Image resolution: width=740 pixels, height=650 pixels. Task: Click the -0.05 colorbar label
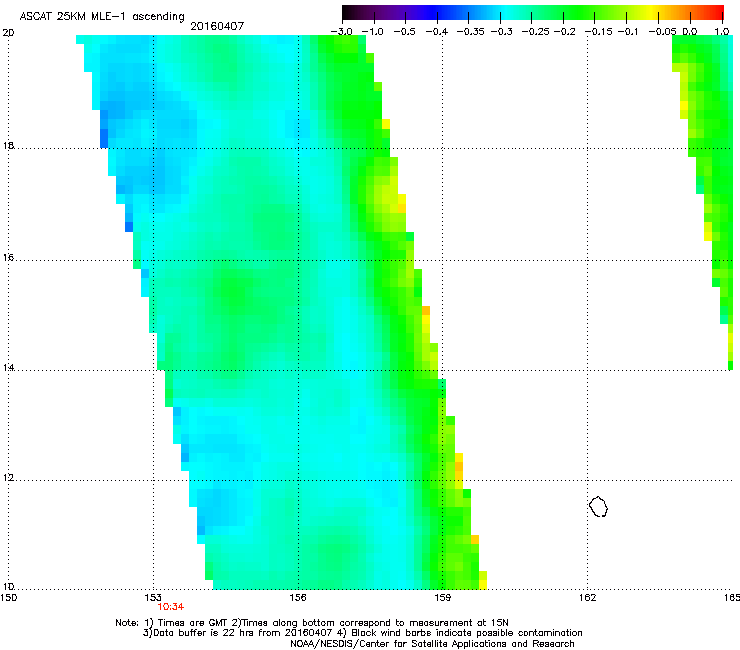(662, 32)
